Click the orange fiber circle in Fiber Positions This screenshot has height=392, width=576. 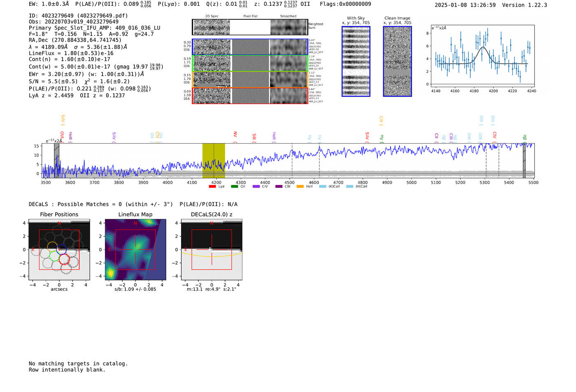[52, 247]
